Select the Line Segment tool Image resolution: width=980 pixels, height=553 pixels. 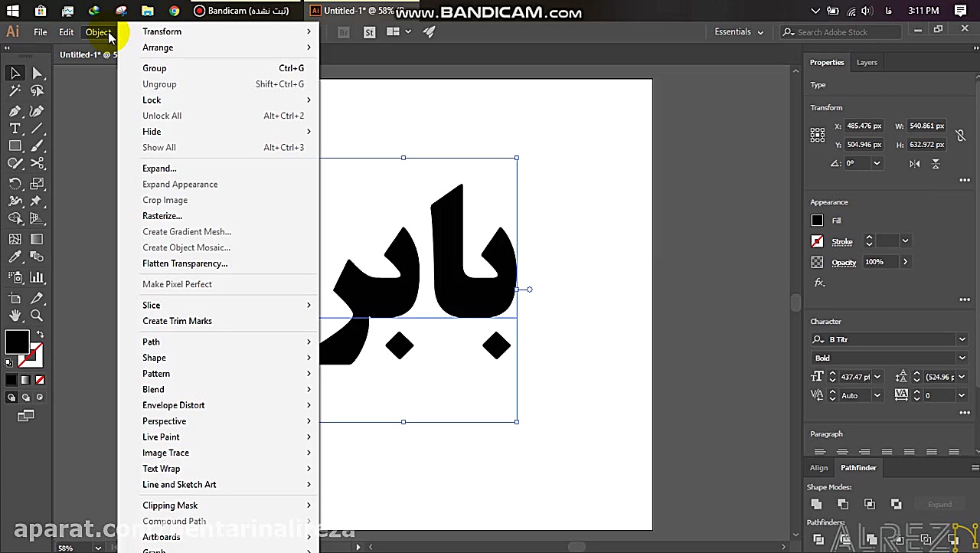tap(37, 129)
